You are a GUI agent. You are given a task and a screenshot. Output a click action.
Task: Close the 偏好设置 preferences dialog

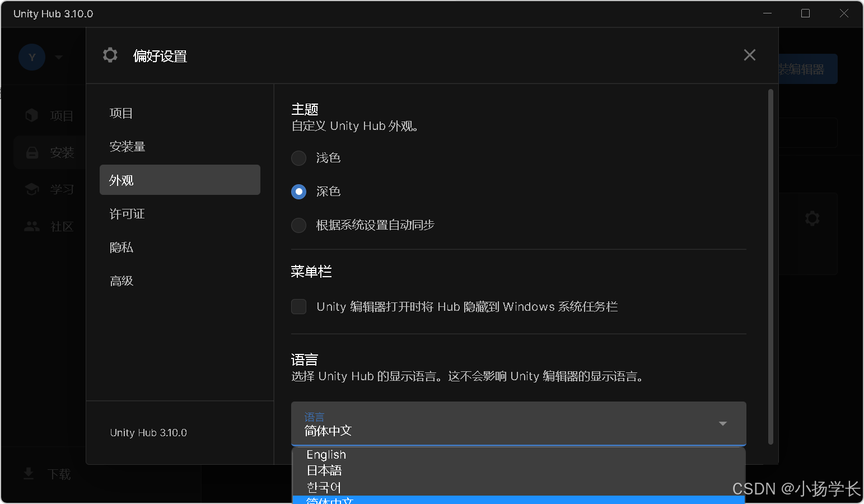pos(749,55)
